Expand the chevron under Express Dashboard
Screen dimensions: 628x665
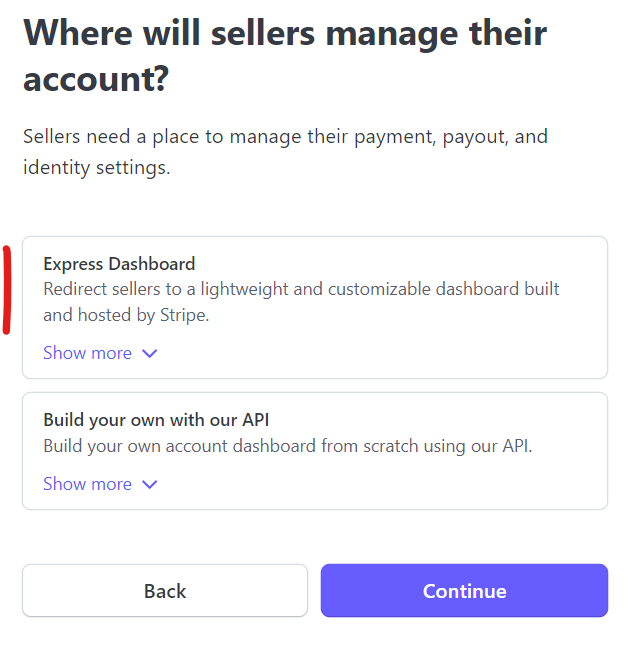pos(150,353)
